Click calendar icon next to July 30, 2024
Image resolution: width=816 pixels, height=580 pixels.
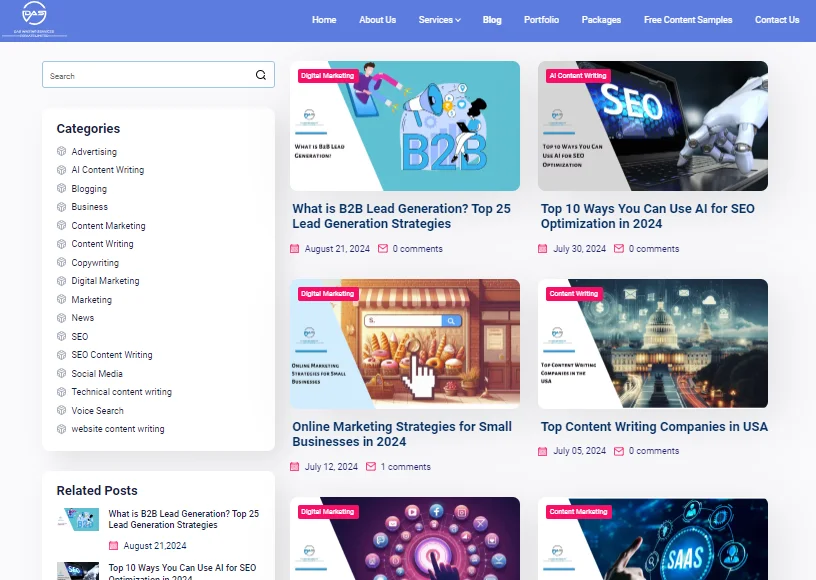[x=542, y=249]
